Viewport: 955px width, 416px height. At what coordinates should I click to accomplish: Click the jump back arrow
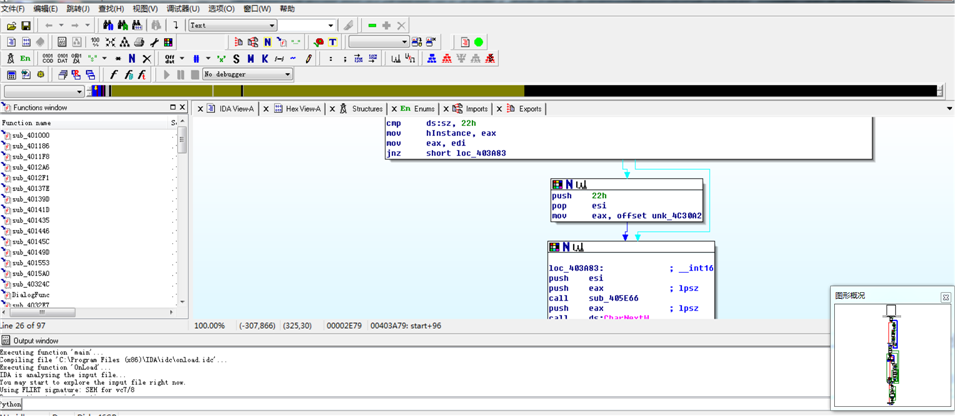[x=49, y=26]
